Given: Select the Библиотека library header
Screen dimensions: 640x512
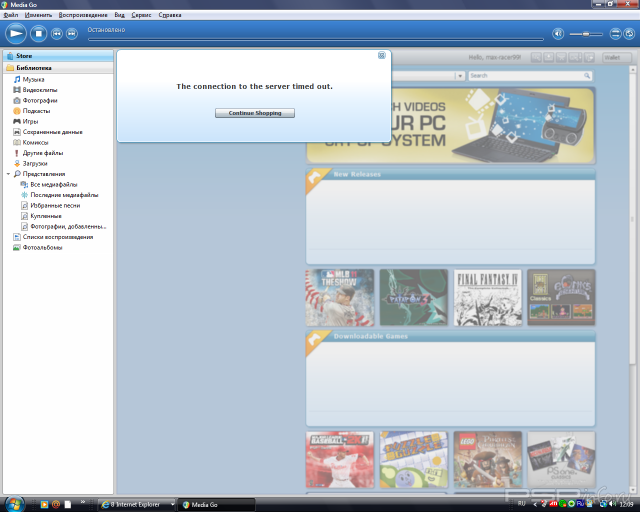Looking at the screenshot, I should point(33,68).
